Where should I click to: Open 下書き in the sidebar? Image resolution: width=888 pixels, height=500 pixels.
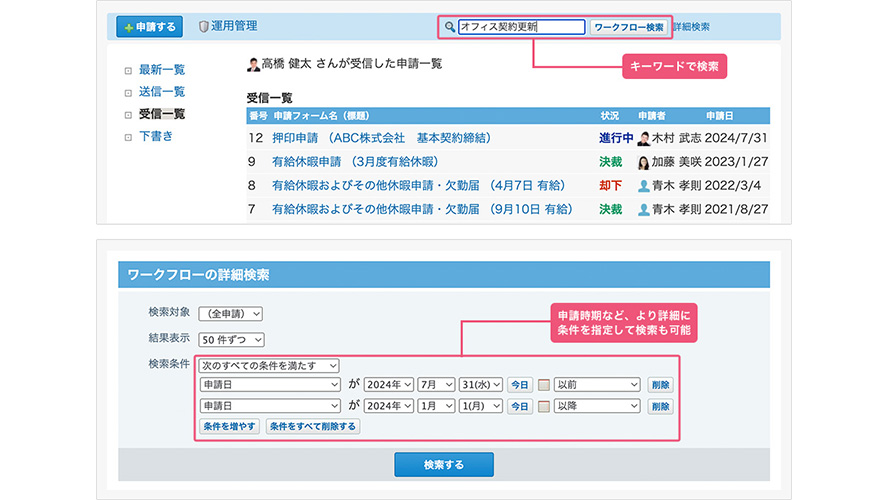tap(156, 136)
